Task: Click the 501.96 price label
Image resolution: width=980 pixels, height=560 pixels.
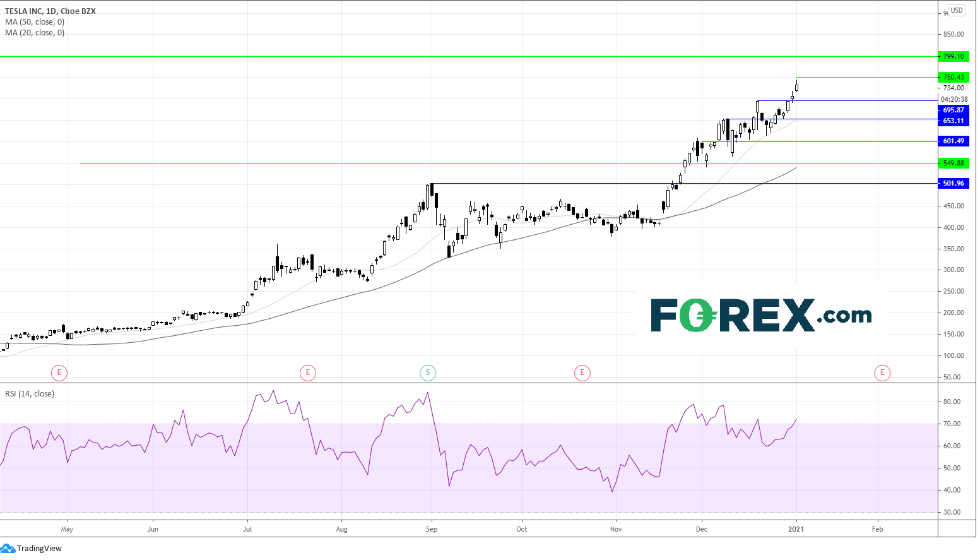Action: click(x=953, y=184)
